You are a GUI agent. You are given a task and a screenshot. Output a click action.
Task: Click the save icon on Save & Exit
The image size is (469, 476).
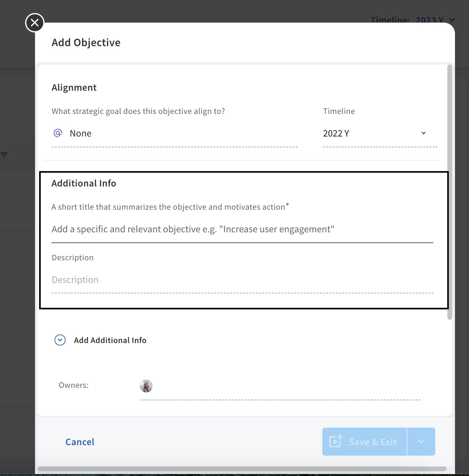(336, 441)
